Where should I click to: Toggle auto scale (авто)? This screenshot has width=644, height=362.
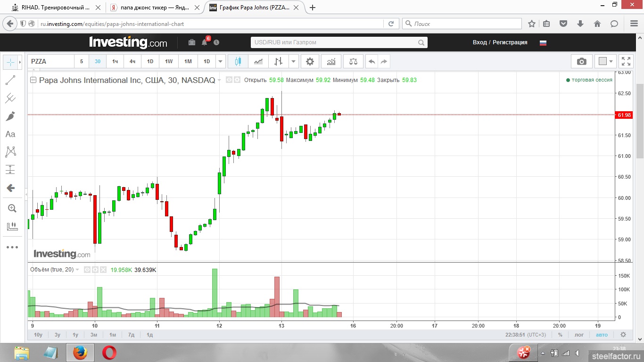click(602, 335)
